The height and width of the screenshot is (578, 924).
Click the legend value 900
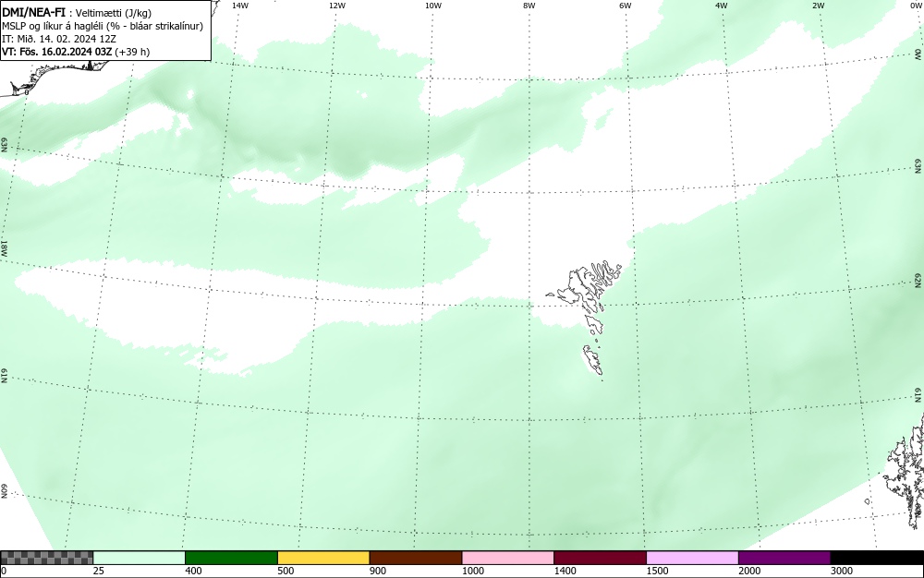click(x=378, y=571)
